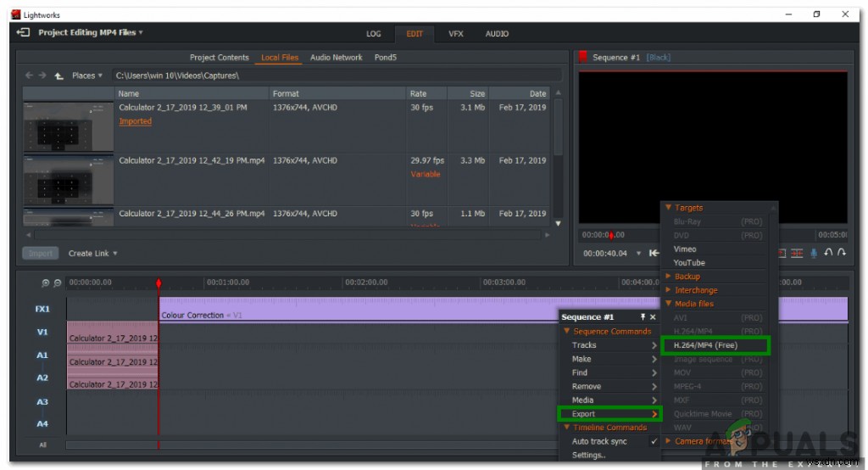Click the timeline zoom out magnifier
The image size is (868, 470).
[57, 283]
